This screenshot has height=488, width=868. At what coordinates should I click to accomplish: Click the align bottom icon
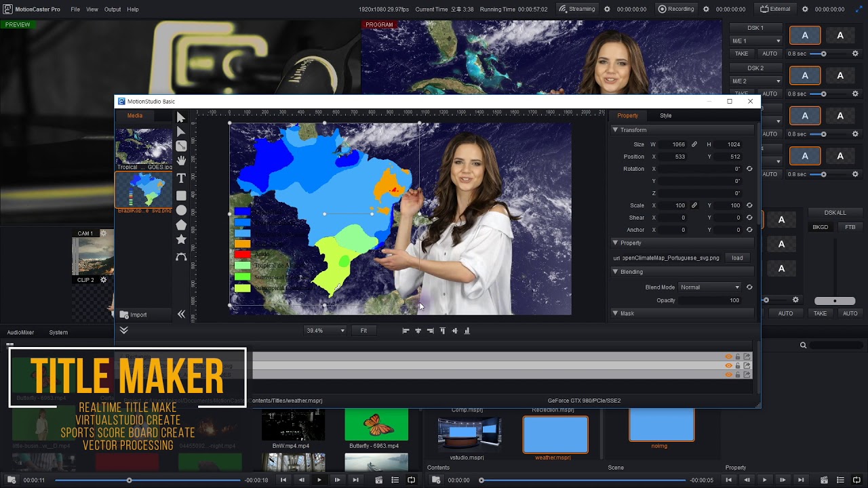[x=467, y=331]
